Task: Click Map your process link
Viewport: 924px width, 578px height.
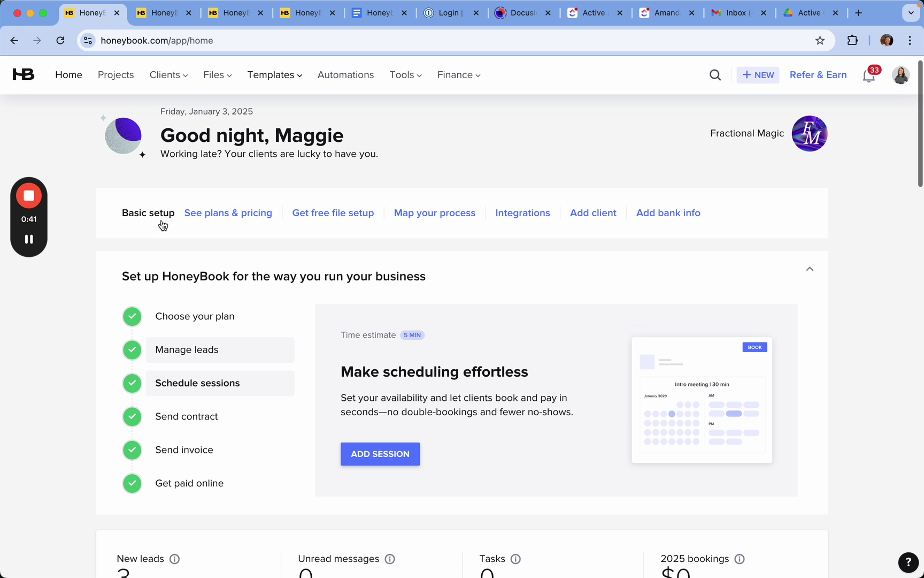Action: [x=435, y=213]
